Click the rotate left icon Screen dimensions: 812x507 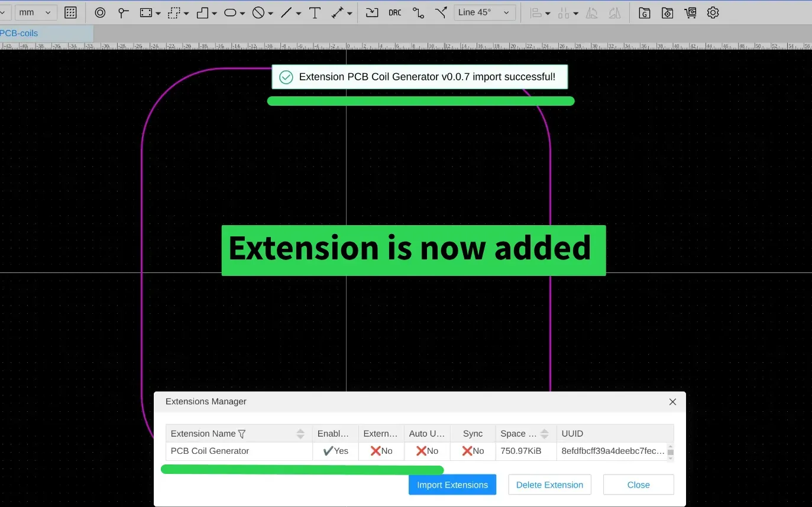[x=592, y=12]
